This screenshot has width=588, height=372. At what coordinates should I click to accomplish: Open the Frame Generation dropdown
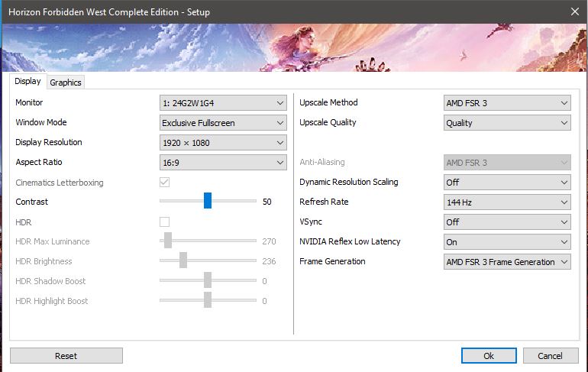(507, 262)
